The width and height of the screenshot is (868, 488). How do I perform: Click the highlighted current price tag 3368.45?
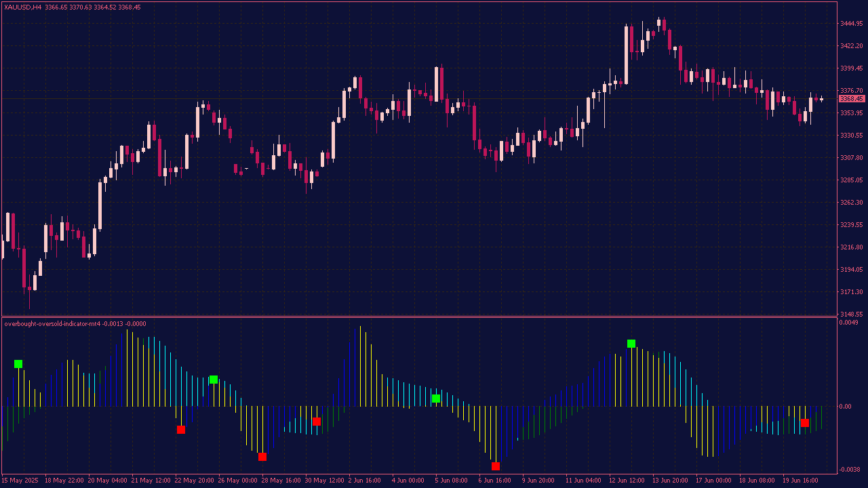tap(851, 99)
